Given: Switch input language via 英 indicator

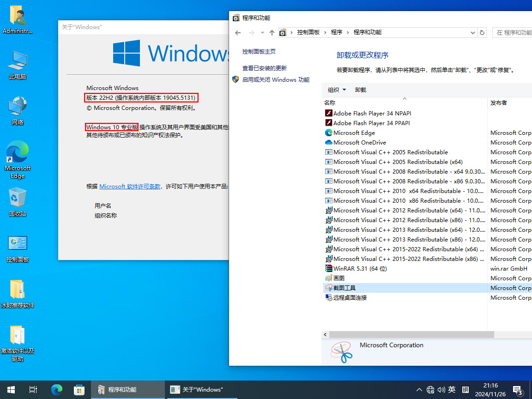Looking at the screenshot, I should tap(452, 389).
